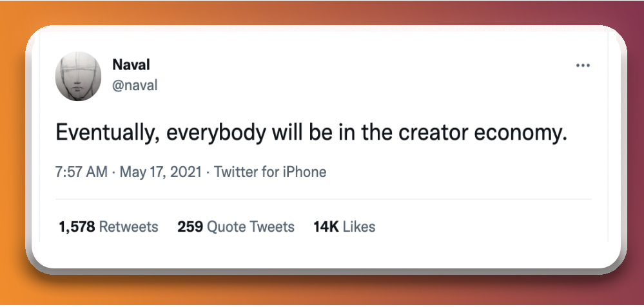Open the three-dot more options menu
Image resolution: width=644 pixels, height=307 pixels.
click(x=583, y=66)
